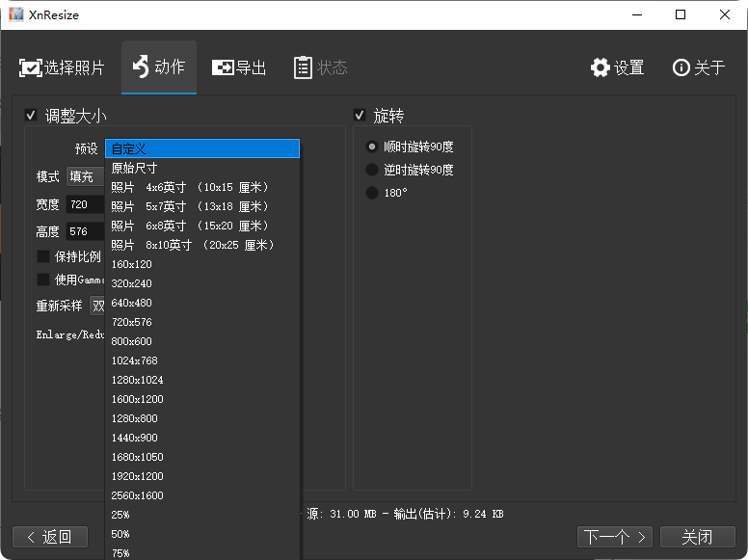
Task: Click the 关闭 button
Action: tap(698, 537)
